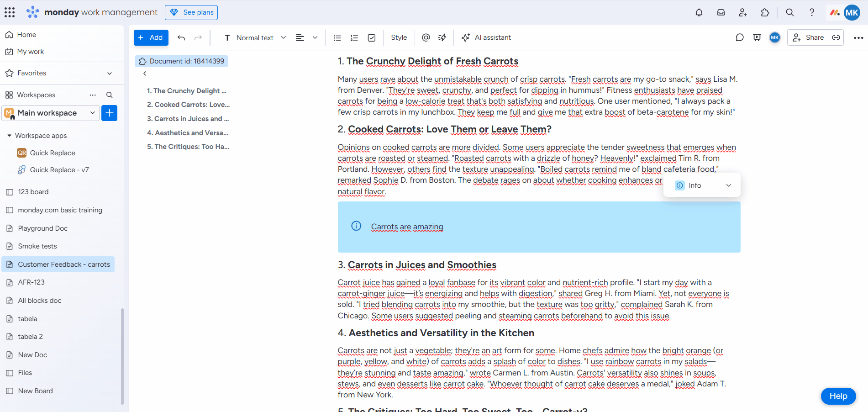Viewport: 868px width, 412px height.
Task: Open the 123 board
Action: pyautogui.click(x=33, y=192)
